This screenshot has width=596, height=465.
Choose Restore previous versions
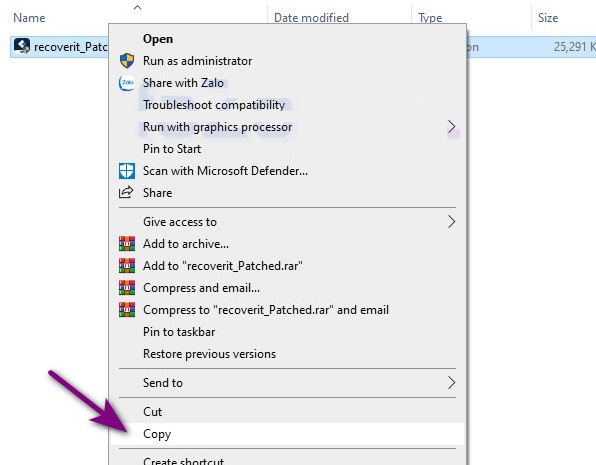click(x=288, y=354)
